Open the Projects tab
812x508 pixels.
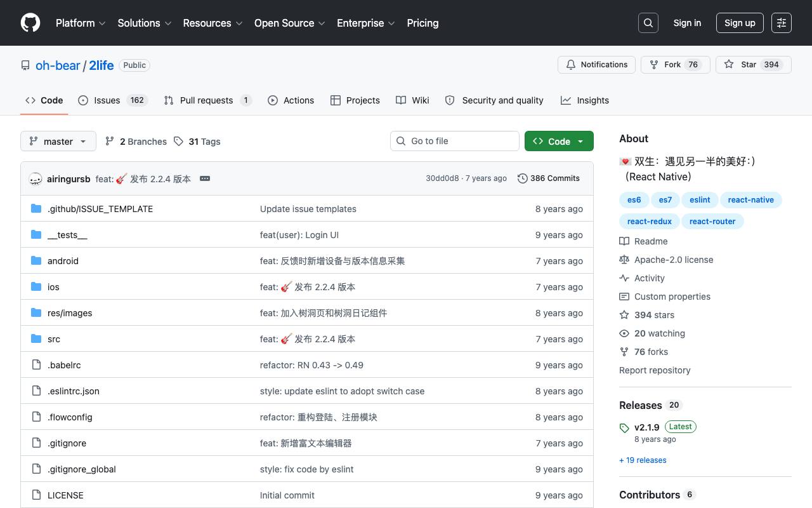click(355, 100)
